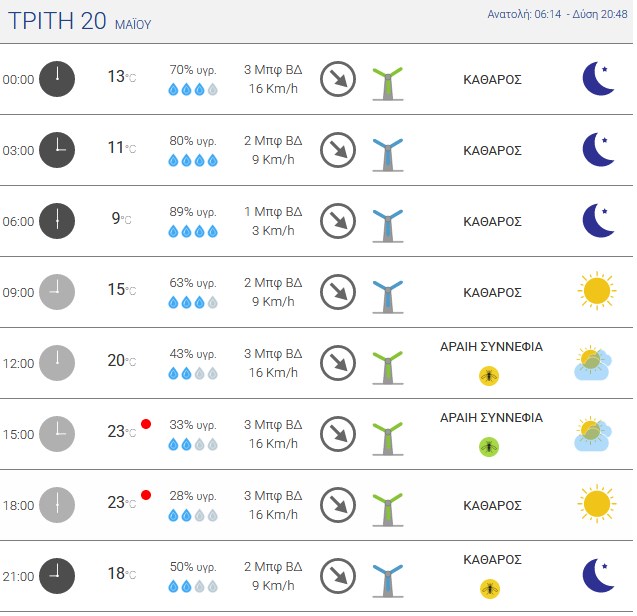Click the green wind turbine at 00:00

click(x=388, y=84)
